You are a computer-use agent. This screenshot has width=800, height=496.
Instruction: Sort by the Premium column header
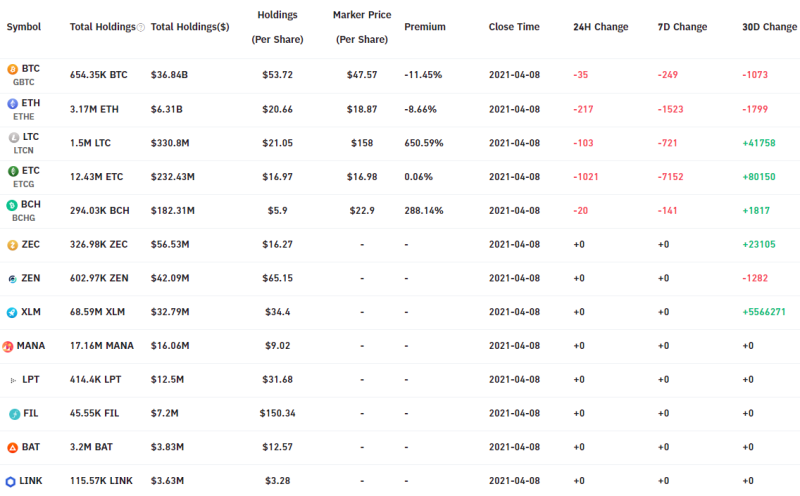click(424, 27)
